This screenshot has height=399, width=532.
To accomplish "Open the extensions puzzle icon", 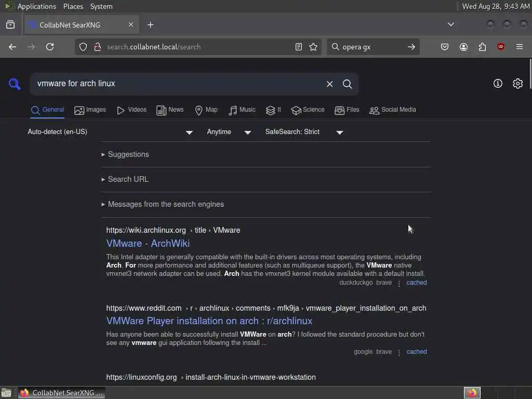I will [482, 47].
